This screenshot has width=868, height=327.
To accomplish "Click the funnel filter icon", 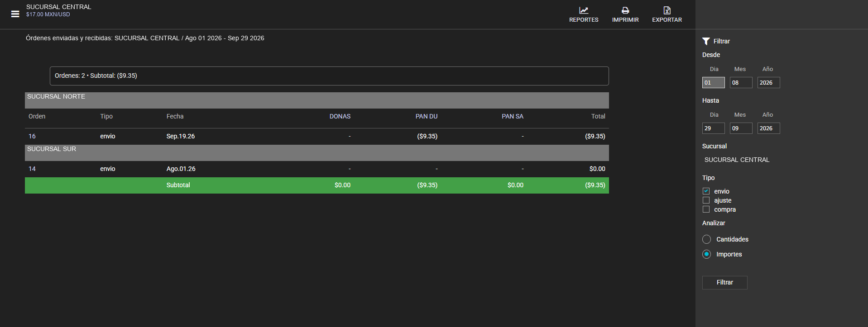I will (x=706, y=41).
